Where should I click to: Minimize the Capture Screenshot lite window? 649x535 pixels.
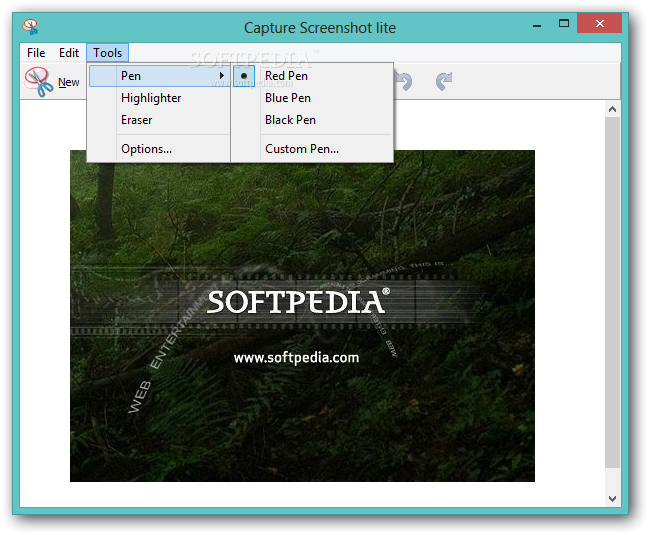point(537,24)
